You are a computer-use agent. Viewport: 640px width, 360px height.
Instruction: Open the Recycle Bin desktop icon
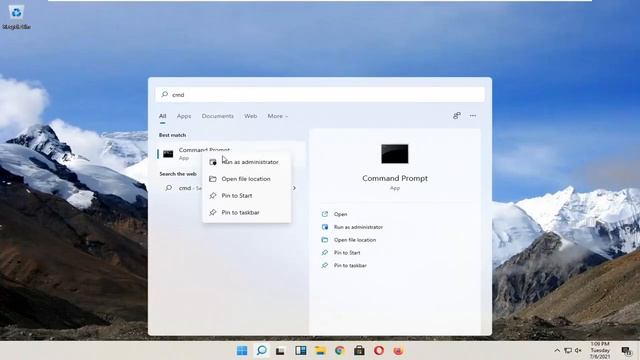point(16,17)
